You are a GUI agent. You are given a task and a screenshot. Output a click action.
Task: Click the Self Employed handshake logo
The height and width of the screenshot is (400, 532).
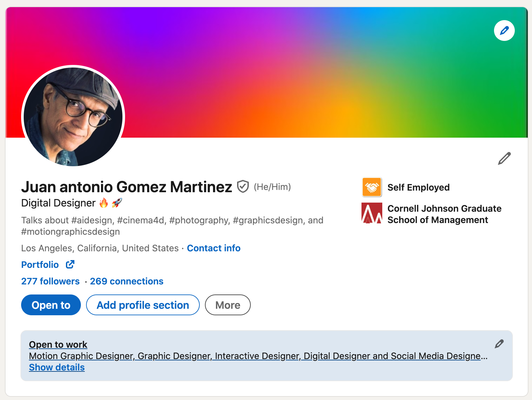point(372,187)
